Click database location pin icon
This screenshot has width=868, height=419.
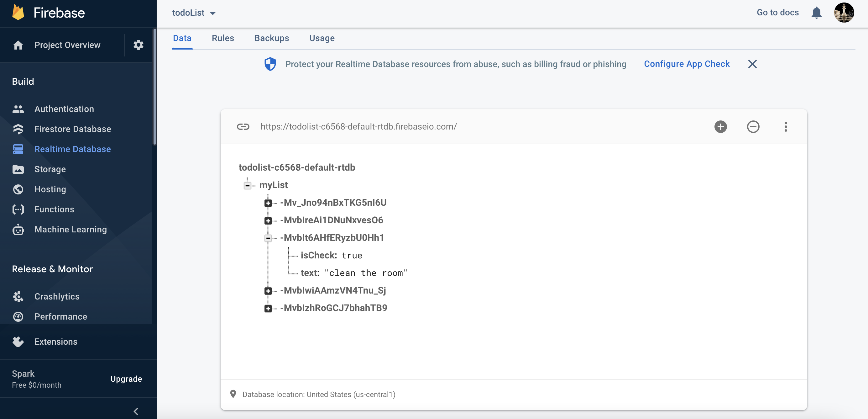click(x=233, y=394)
